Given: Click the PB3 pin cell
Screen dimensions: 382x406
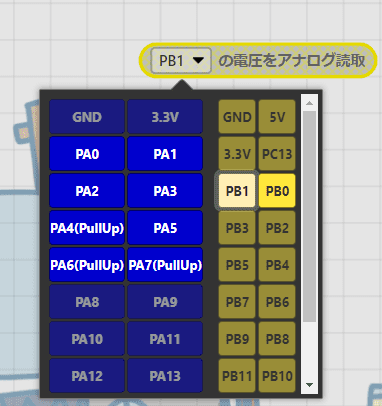Looking at the screenshot, I should tap(237, 228).
